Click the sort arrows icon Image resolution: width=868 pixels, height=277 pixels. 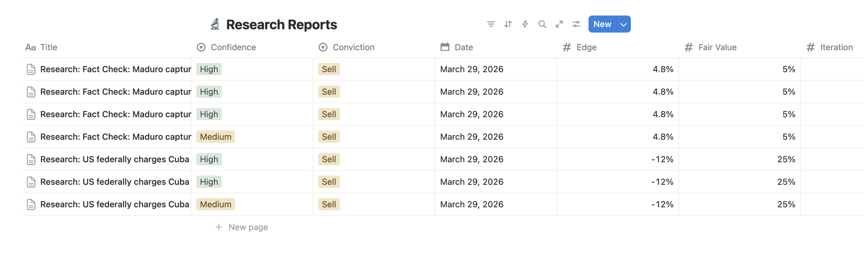tap(508, 24)
